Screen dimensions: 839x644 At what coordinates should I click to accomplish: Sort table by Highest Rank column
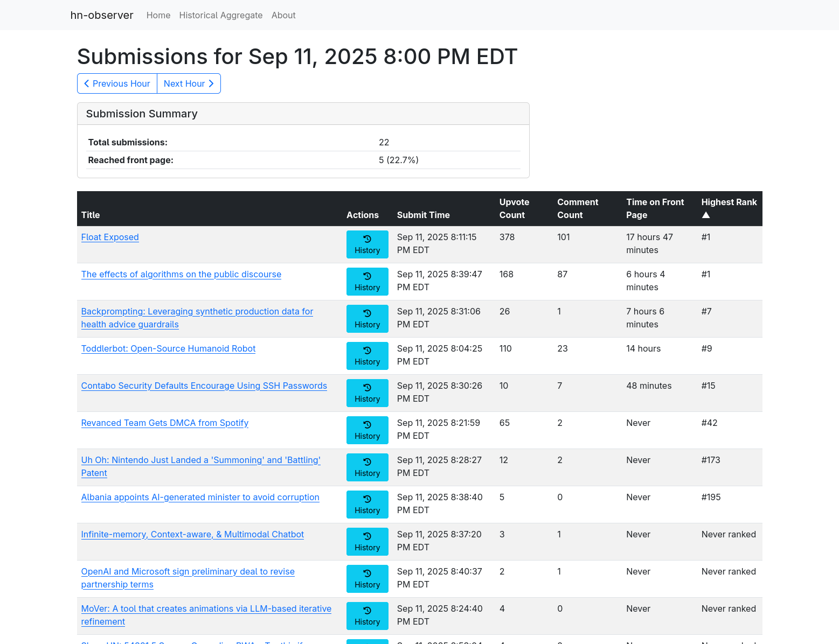pos(729,208)
